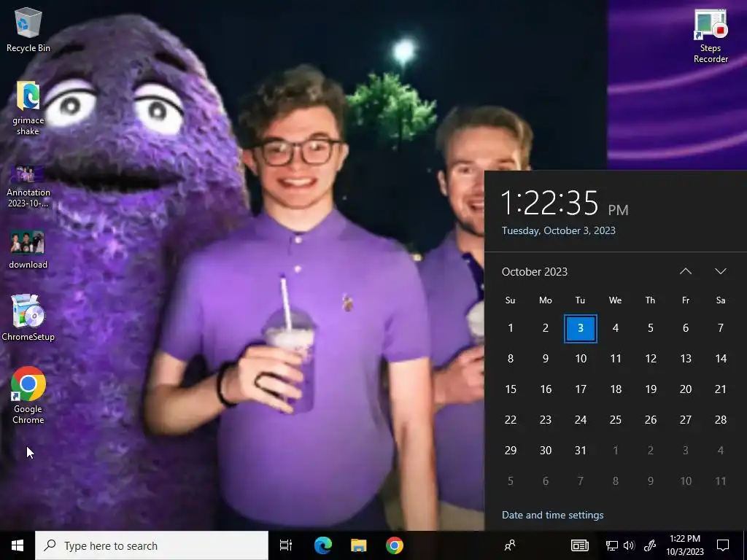Select October 1 in the calendar
747x560 pixels.
point(510,328)
